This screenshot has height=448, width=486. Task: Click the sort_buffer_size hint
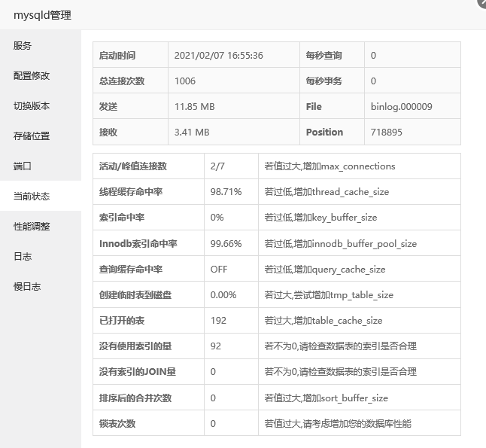coord(326,398)
